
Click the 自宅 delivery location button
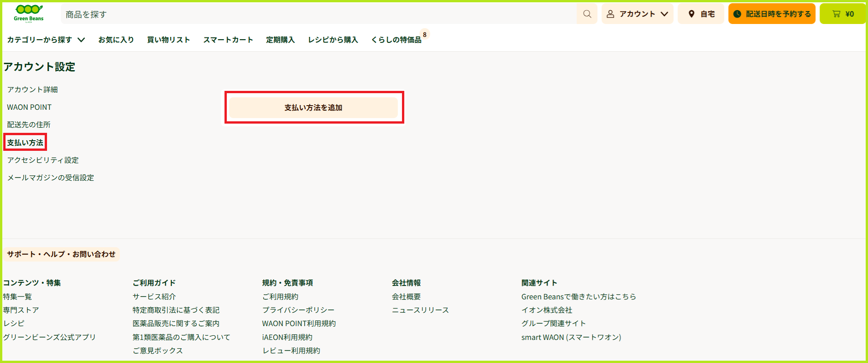coord(701,14)
